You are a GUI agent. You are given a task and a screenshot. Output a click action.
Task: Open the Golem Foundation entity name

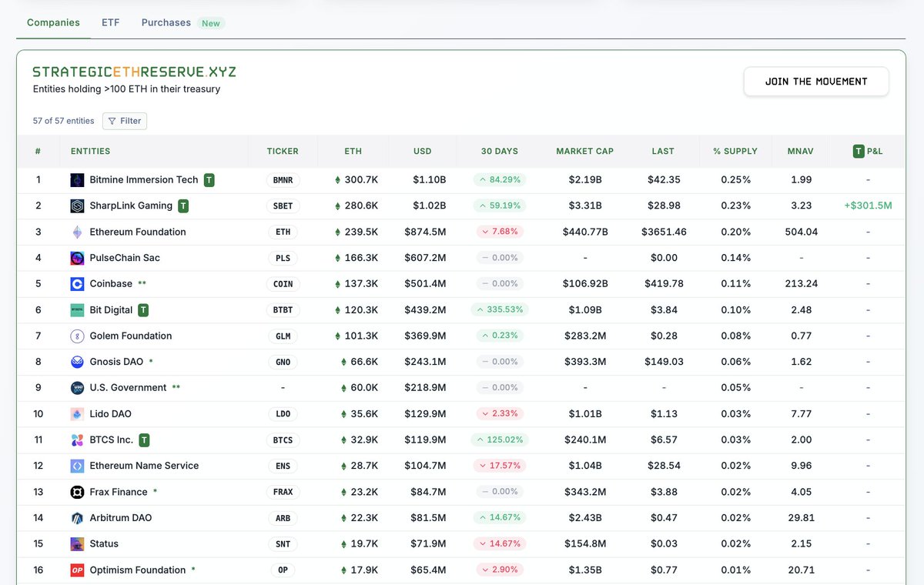click(x=131, y=336)
